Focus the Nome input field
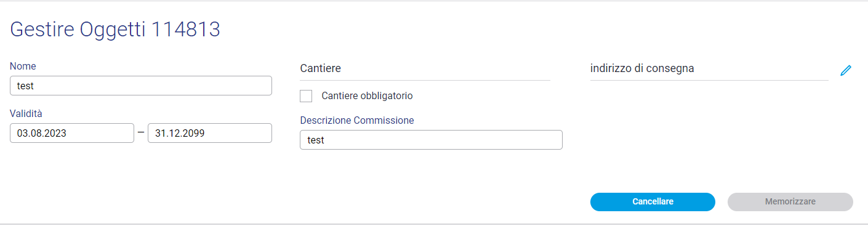 pyautogui.click(x=141, y=86)
